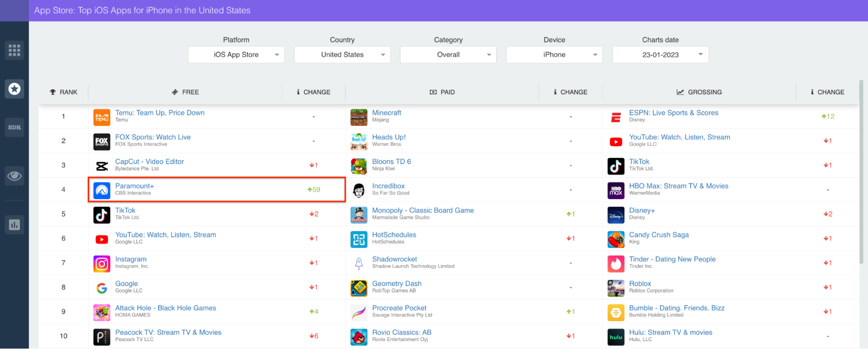Click the CapCut app icon

pyautogui.click(x=102, y=165)
